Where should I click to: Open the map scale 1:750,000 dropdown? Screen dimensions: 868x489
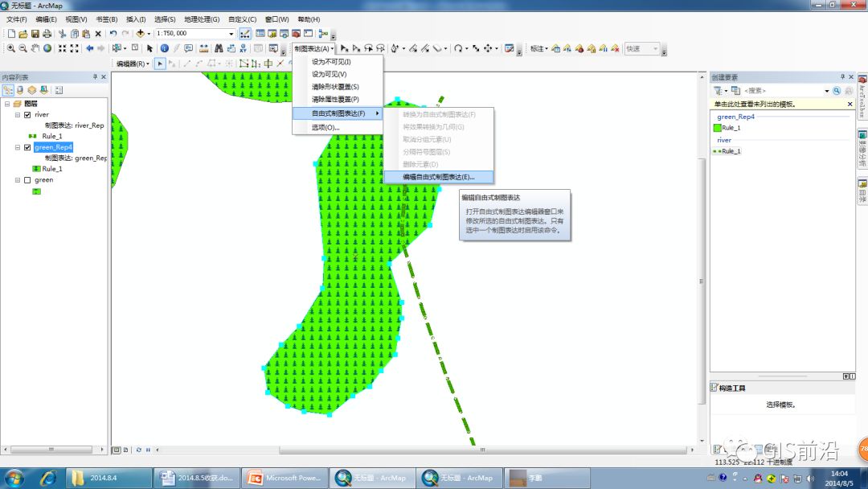[231, 34]
